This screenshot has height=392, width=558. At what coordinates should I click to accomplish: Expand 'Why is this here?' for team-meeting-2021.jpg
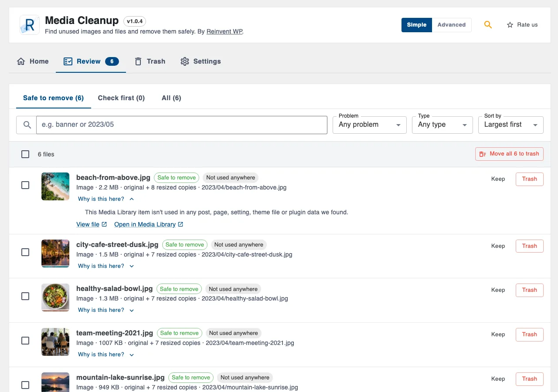click(106, 355)
